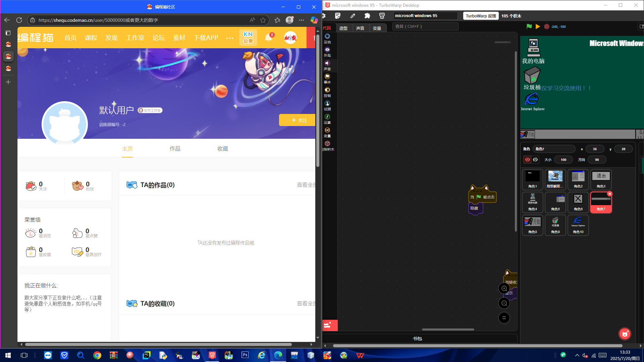The width and height of the screenshot is (644, 362).
Task: Open Photoshop from the Windows taskbar
Action: point(245,355)
